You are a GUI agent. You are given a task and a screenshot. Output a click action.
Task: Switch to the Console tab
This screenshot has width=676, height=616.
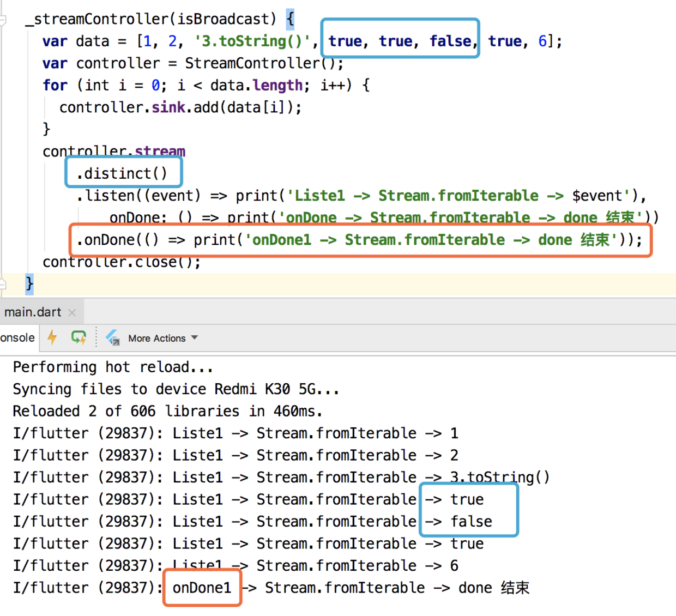[17, 337]
